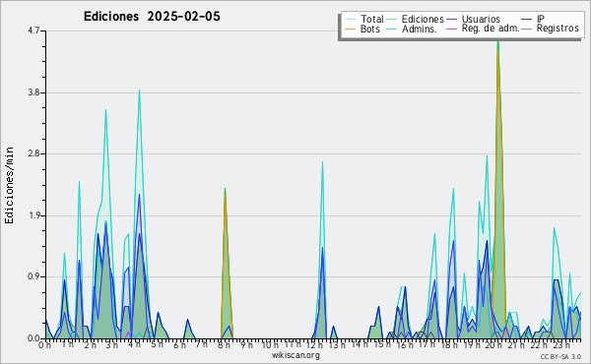The height and width of the screenshot is (364, 591).
Task: Click the Total legend color line
Action: click(x=350, y=20)
